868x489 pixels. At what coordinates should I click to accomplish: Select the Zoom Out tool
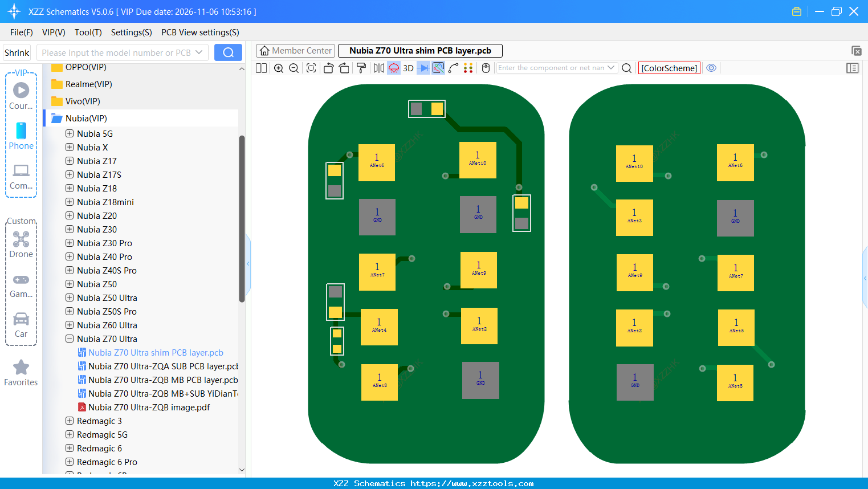click(x=293, y=68)
